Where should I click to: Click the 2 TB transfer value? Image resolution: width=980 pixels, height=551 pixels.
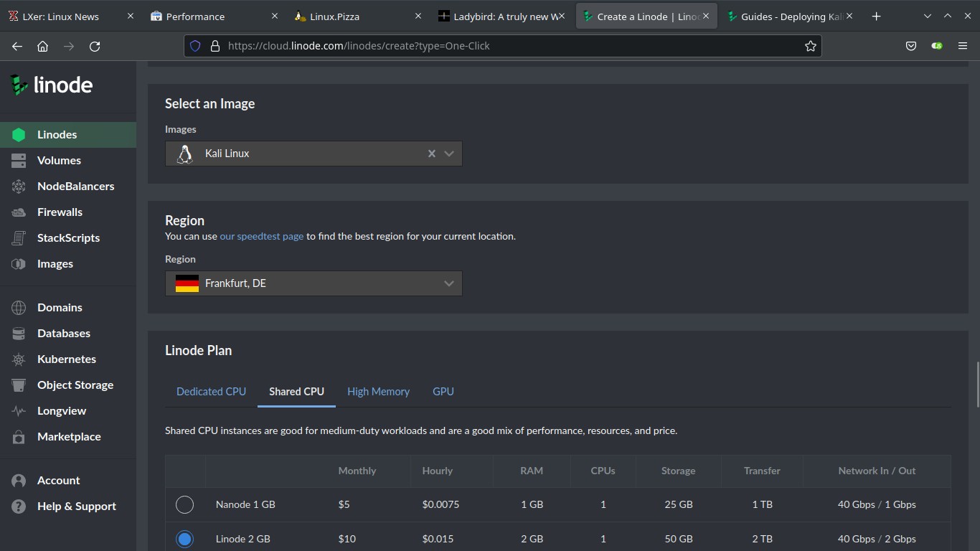[x=762, y=539]
